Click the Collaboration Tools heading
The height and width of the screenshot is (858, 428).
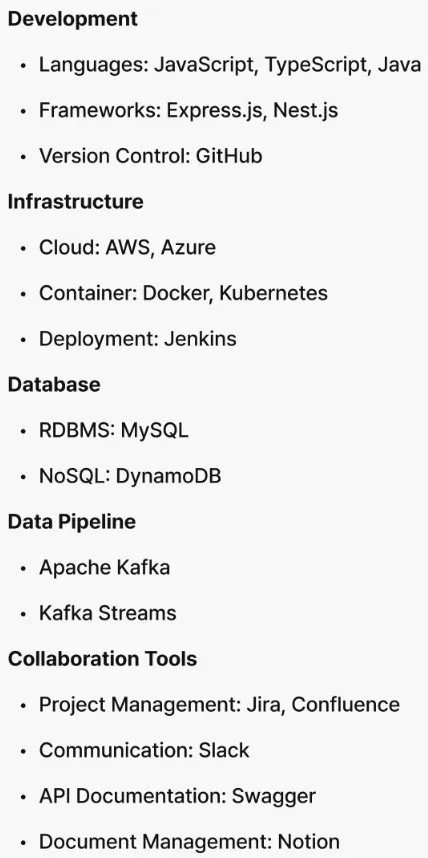click(102, 659)
